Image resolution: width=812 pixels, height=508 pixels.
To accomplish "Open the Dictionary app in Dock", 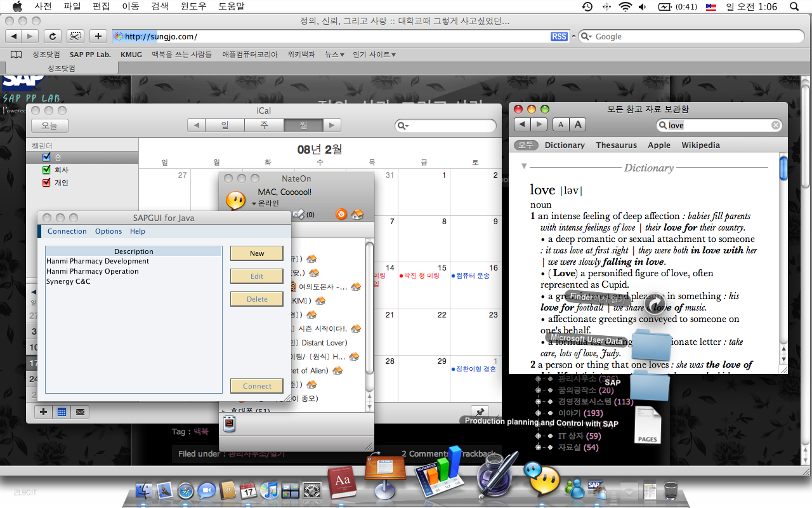I will pyautogui.click(x=341, y=482).
